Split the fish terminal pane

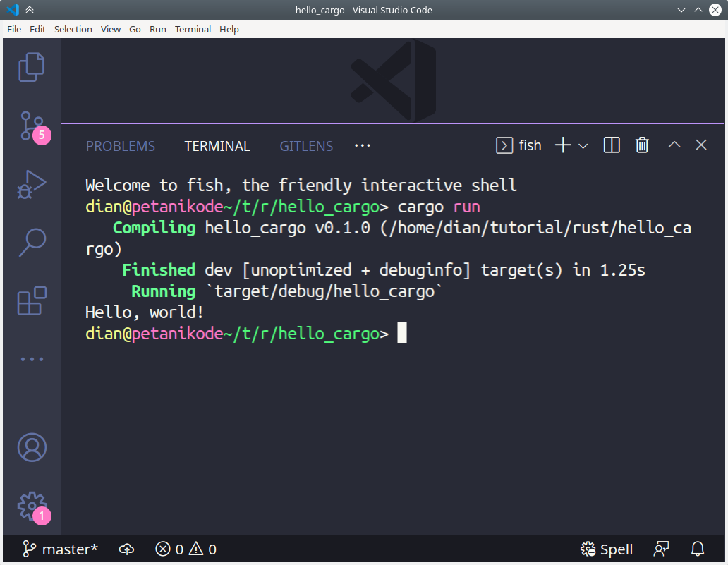[x=611, y=145]
